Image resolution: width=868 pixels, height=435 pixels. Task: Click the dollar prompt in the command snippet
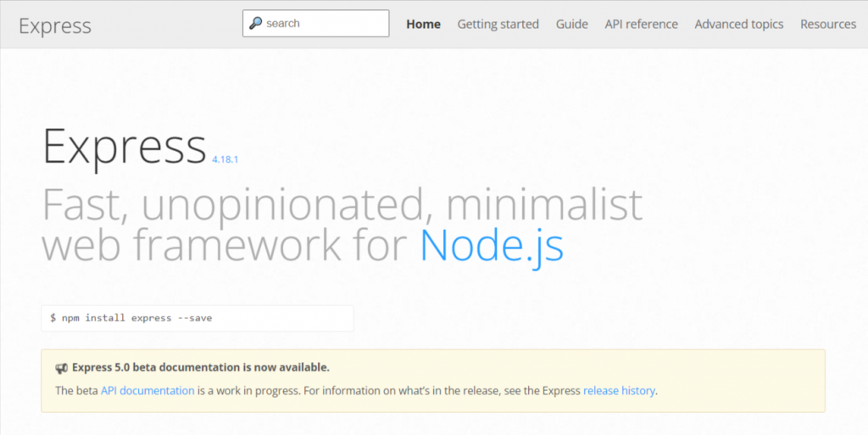pos(53,318)
